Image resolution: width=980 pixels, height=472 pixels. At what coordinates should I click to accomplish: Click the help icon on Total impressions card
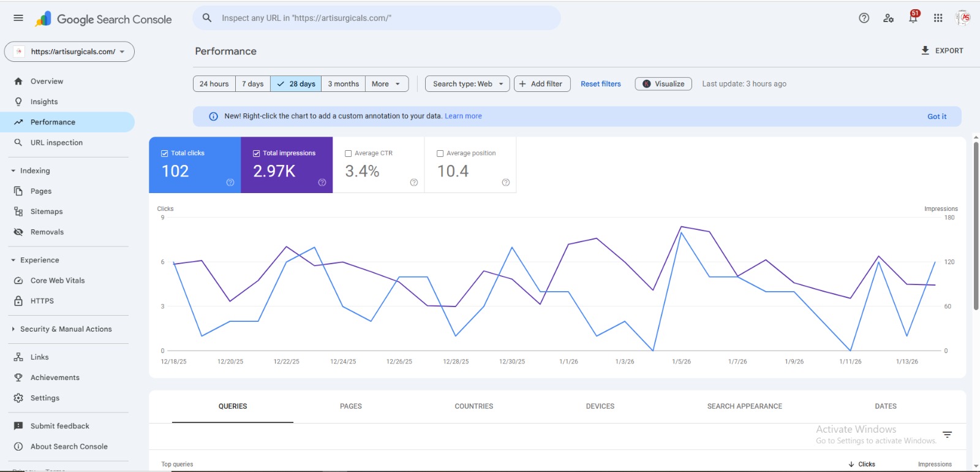(x=322, y=182)
